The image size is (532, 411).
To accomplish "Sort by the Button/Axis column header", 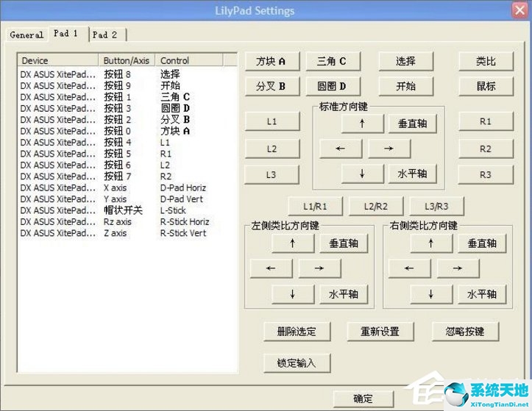I will click(x=127, y=60).
